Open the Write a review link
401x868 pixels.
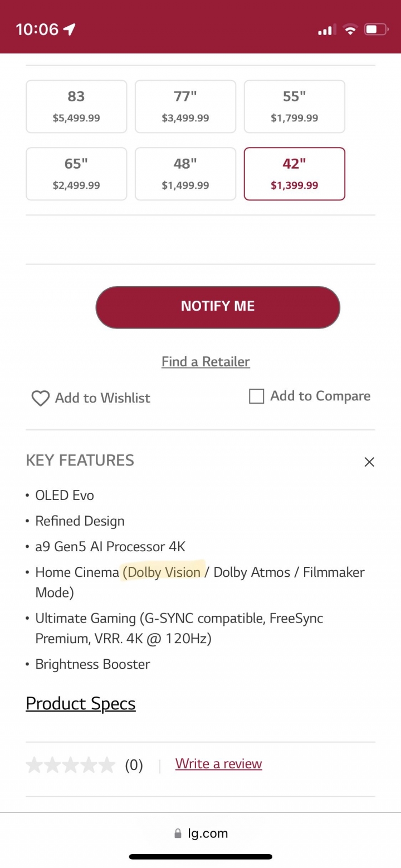[x=218, y=764]
